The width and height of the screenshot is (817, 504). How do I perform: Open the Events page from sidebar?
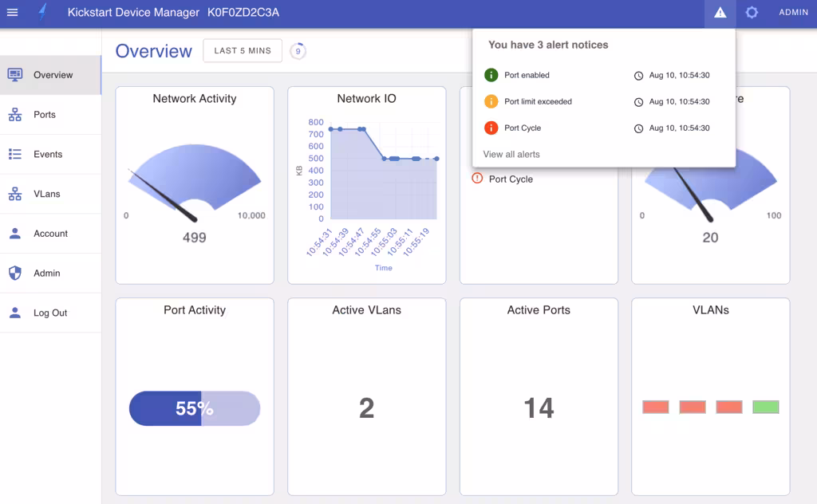[x=48, y=155]
